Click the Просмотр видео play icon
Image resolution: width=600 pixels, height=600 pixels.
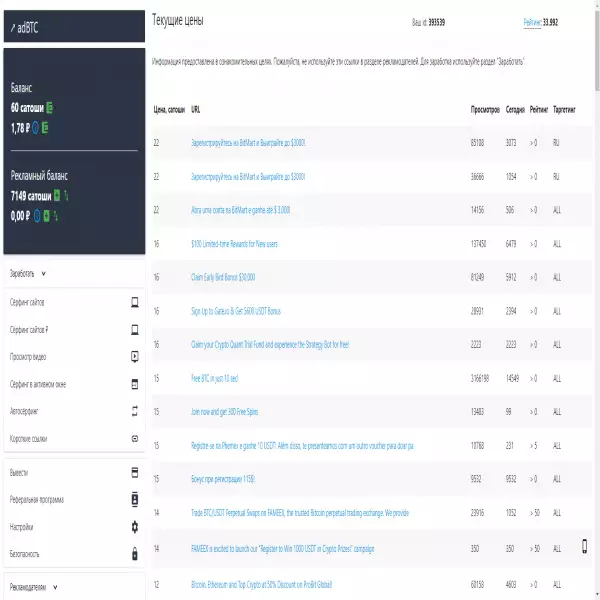click(x=134, y=356)
